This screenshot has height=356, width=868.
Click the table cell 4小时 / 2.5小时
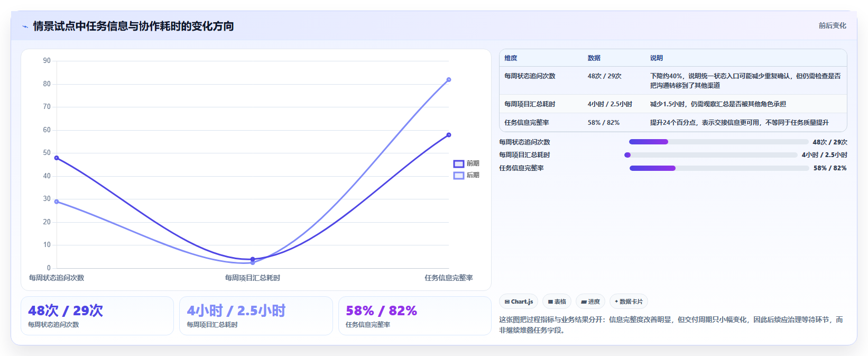(610, 104)
